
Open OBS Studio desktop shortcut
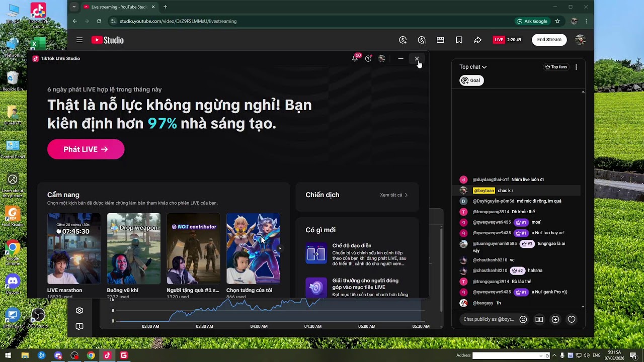pos(38,318)
